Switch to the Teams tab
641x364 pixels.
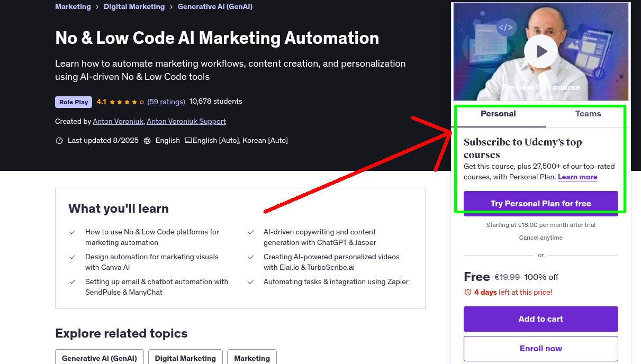pos(588,114)
